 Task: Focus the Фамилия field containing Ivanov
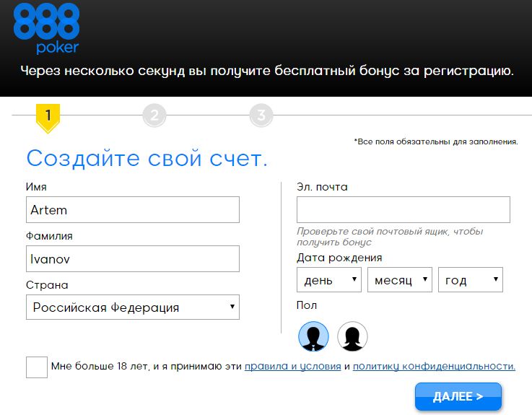(133, 258)
